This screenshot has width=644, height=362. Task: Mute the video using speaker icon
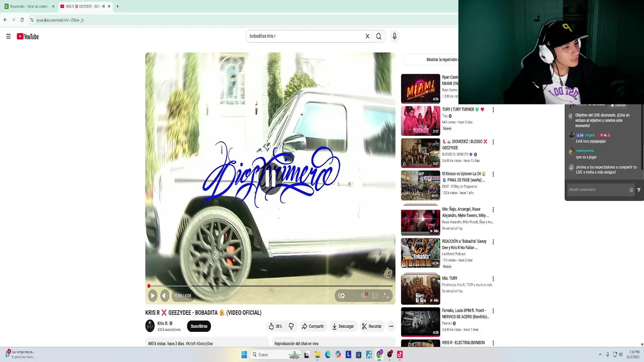pos(164,296)
